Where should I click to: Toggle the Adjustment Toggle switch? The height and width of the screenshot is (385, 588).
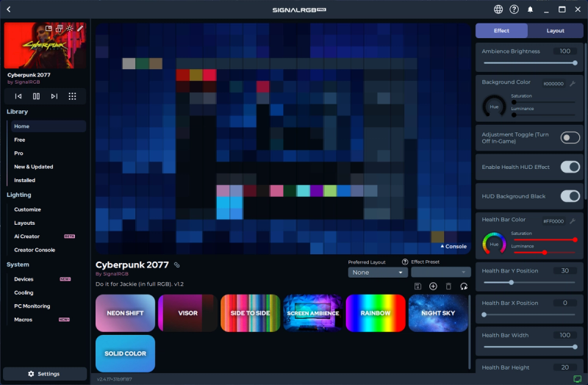[x=570, y=137]
